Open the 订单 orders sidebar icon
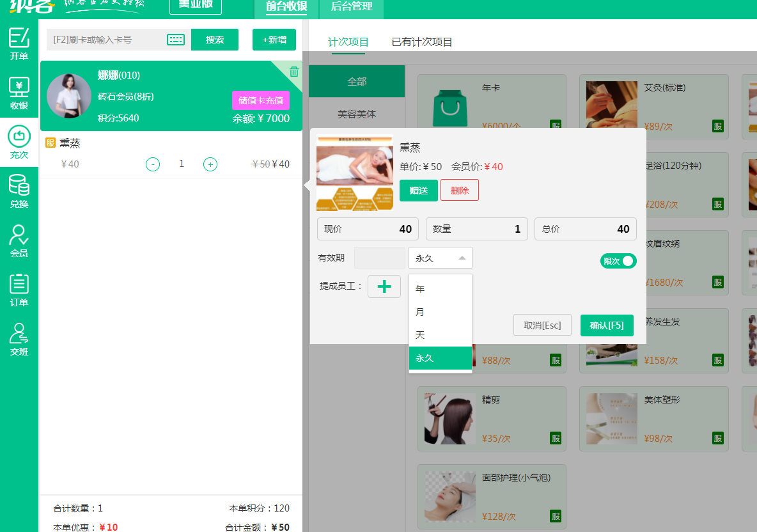 click(x=19, y=290)
